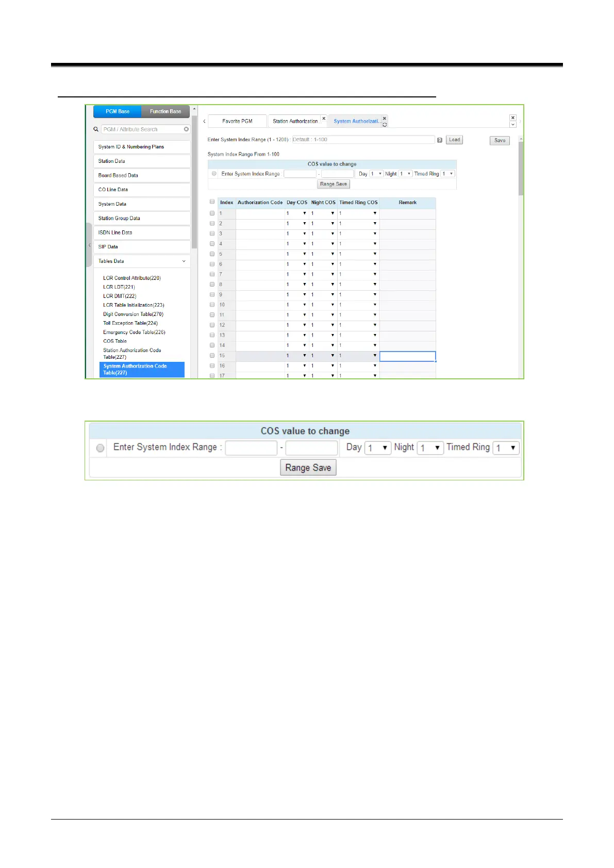Open Station Authorization Code Table(227)
This screenshot has width=614, height=868.
point(132,354)
